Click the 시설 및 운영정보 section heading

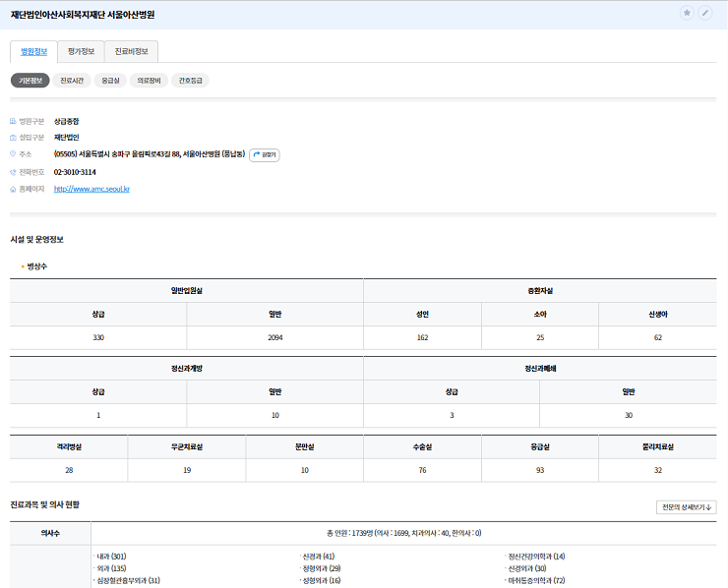pos(36,240)
